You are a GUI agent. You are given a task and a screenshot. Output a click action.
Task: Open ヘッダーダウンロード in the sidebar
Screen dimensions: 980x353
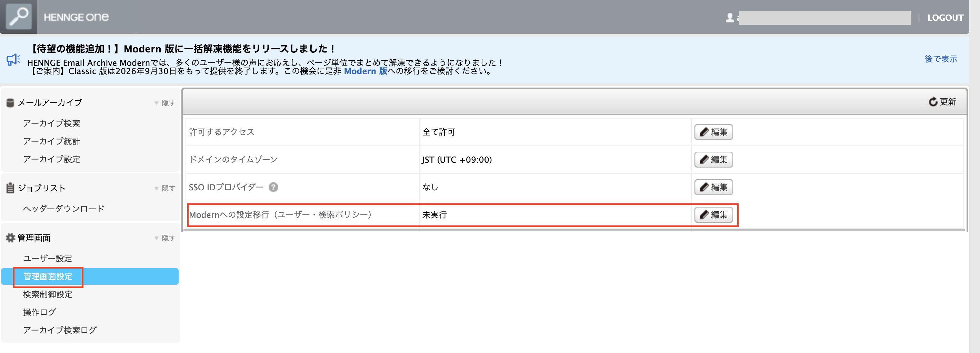(x=63, y=209)
